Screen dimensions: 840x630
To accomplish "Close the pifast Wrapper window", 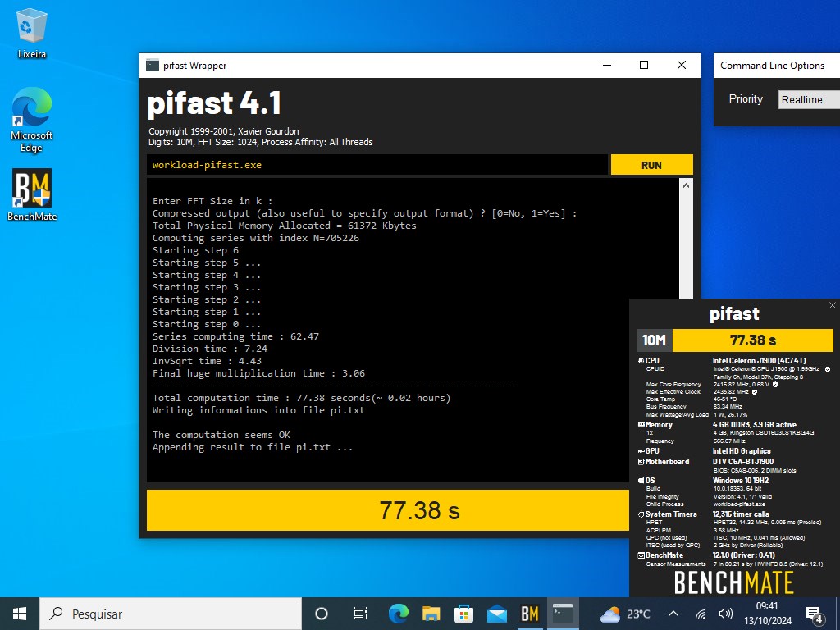I will pos(682,66).
